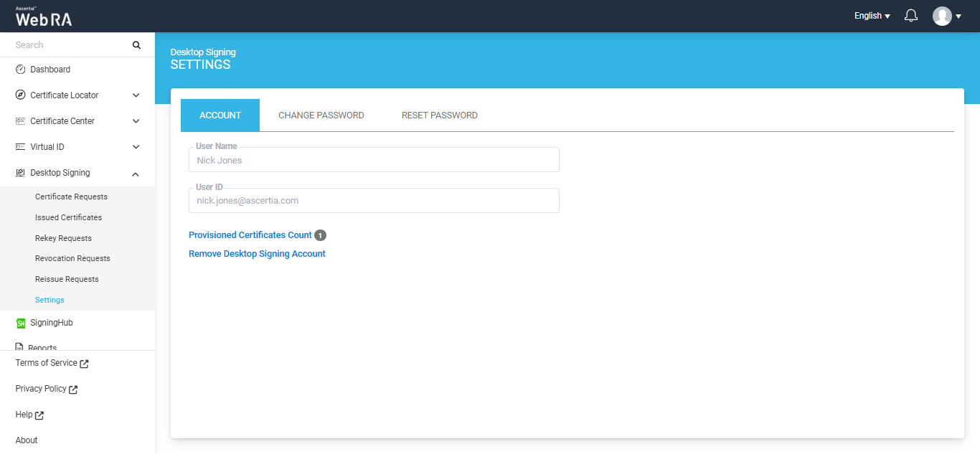Screen dimensions: 980x454
Task: Click the User Name input field
Action: tap(373, 161)
